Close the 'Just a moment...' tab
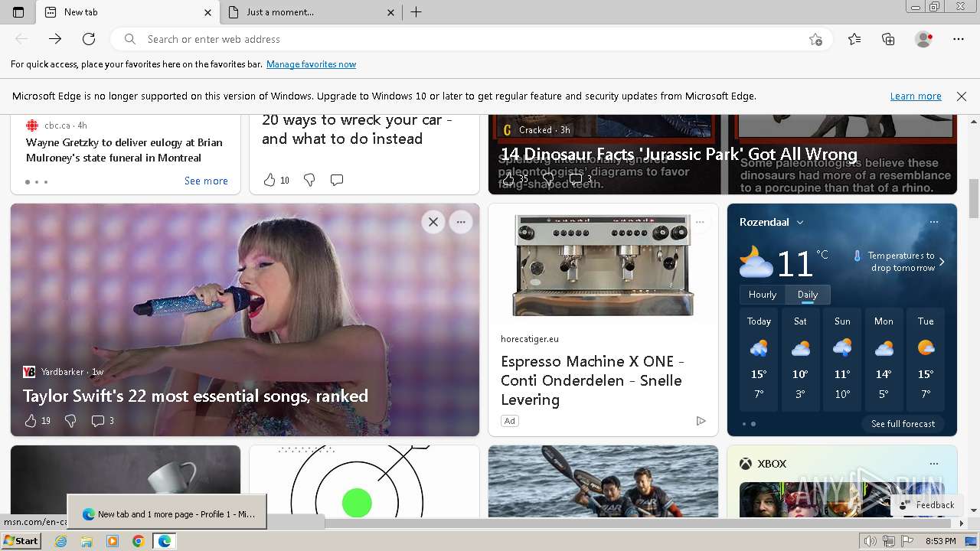The width and height of the screenshot is (980, 551). click(x=390, y=12)
